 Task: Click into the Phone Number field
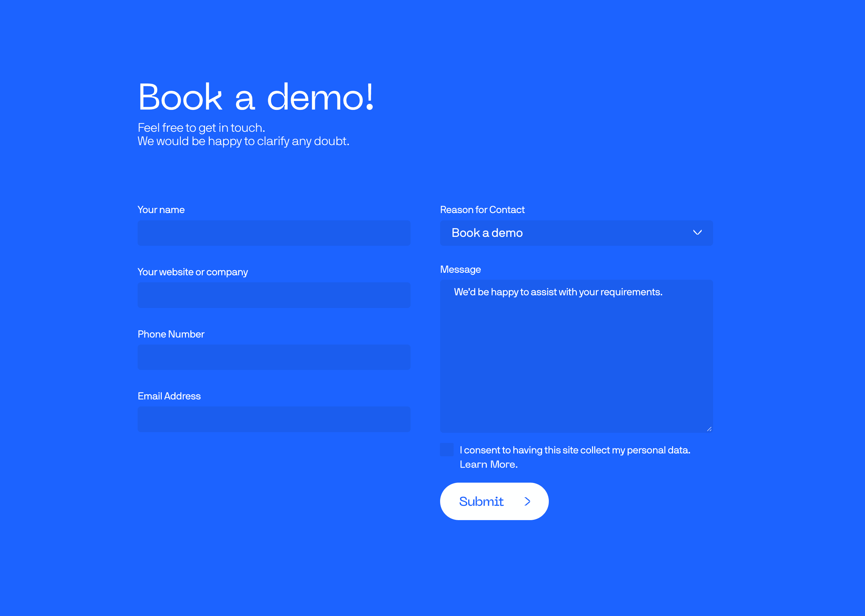coord(274,357)
